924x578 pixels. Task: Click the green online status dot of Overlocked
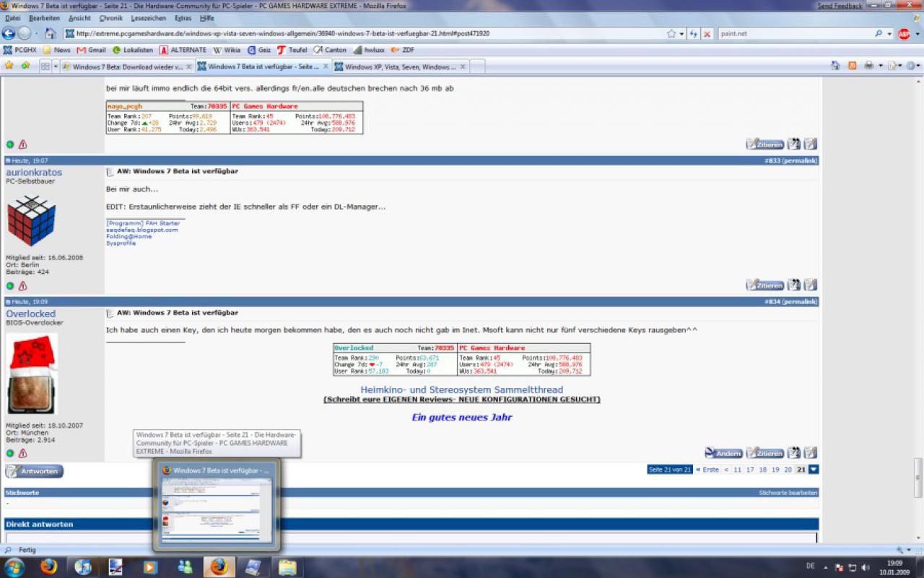[10, 453]
